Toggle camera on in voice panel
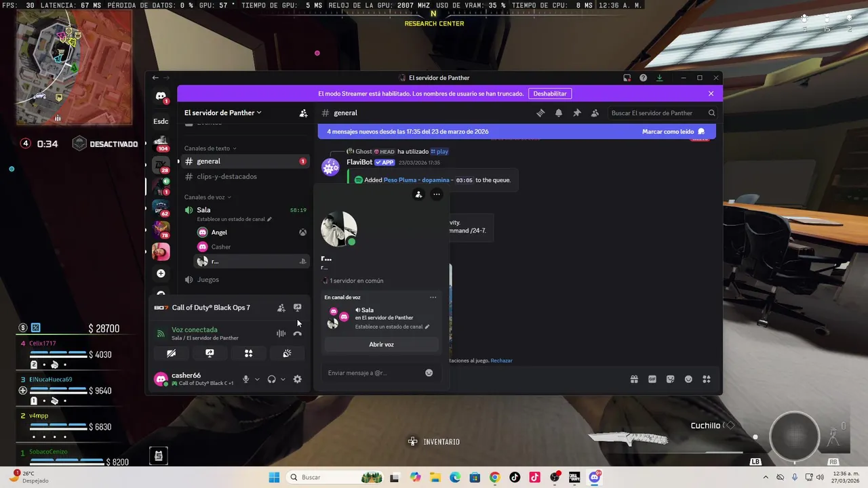This screenshot has height=488, width=868. point(171,353)
